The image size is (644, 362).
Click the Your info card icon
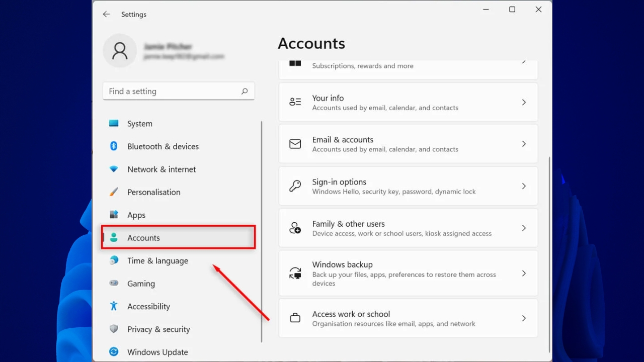tap(295, 102)
